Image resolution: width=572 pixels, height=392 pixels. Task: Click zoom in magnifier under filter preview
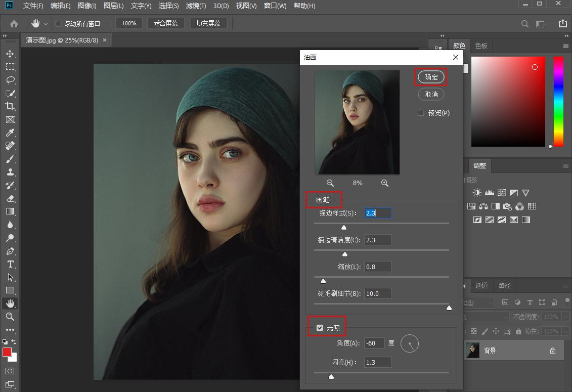coord(385,183)
